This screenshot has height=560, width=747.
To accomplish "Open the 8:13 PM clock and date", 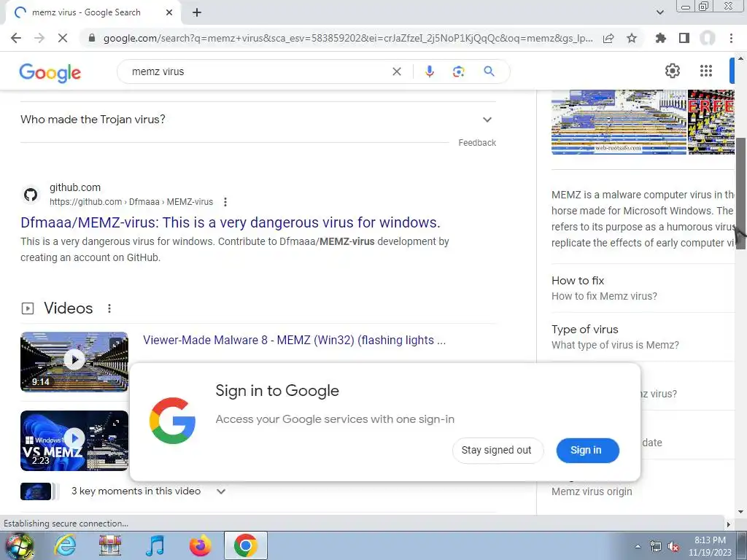I will click(710, 546).
